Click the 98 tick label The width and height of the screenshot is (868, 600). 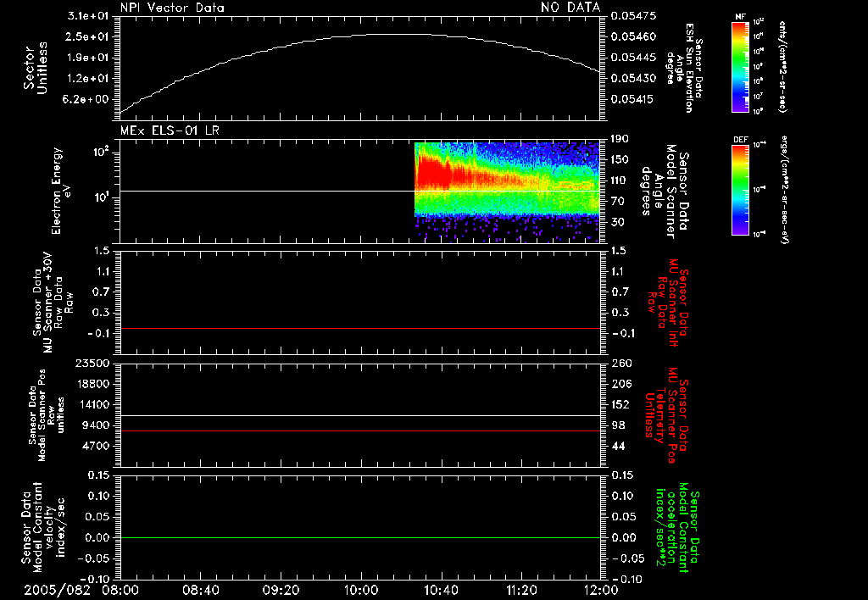click(x=618, y=425)
